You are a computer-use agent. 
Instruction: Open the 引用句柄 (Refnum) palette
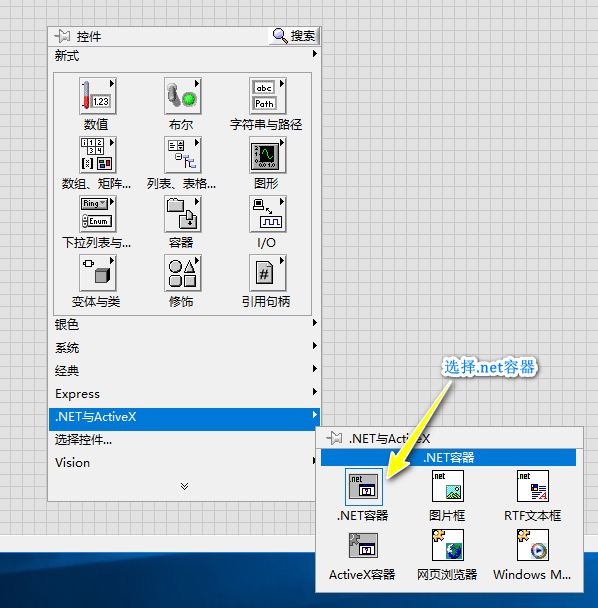[x=268, y=273]
